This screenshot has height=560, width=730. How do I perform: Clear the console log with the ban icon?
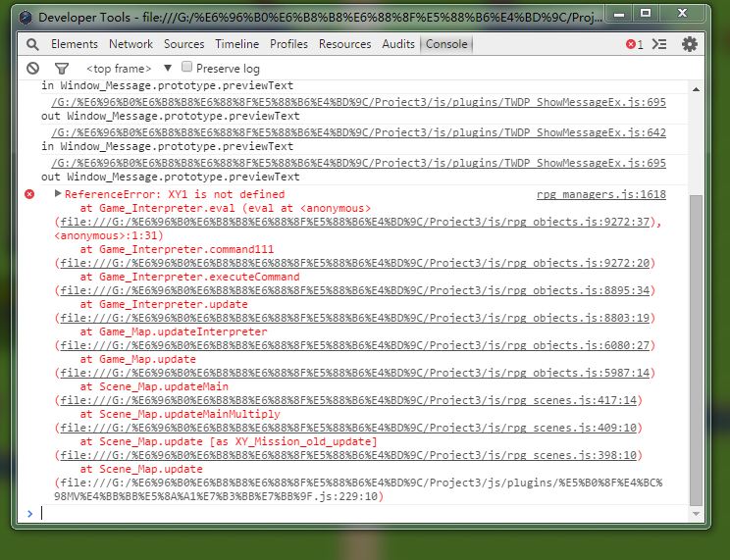(x=32, y=69)
